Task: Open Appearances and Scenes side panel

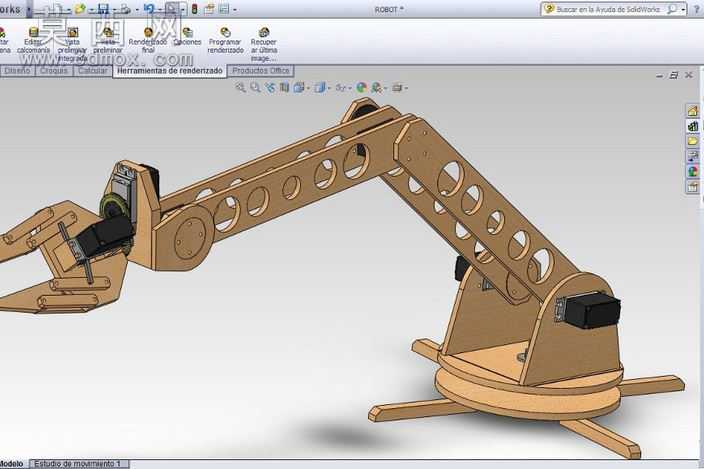Action: (693, 171)
